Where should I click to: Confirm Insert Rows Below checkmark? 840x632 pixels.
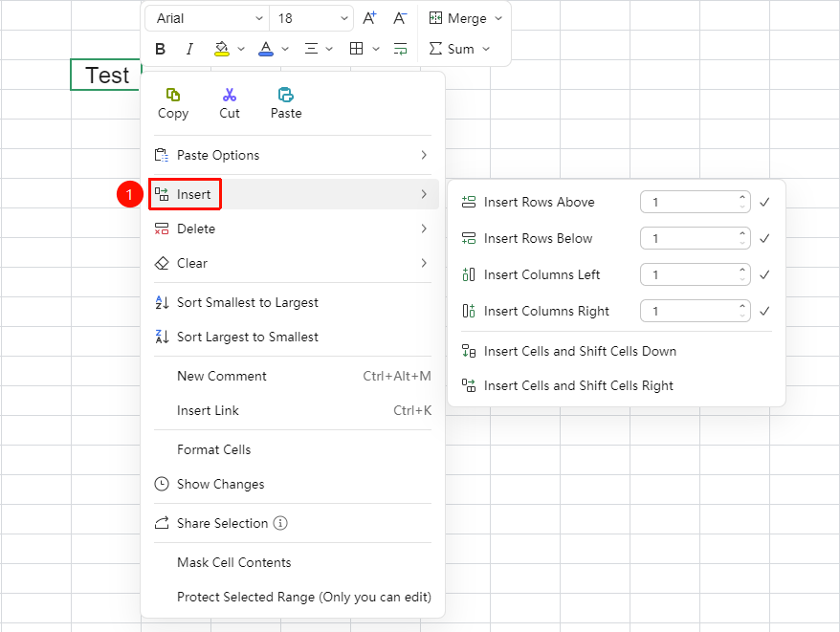pos(764,238)
